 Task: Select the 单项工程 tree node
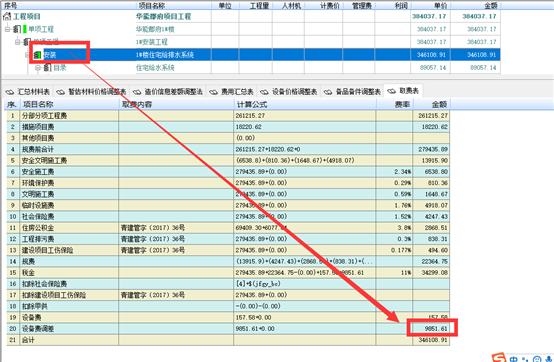(41, 29)
